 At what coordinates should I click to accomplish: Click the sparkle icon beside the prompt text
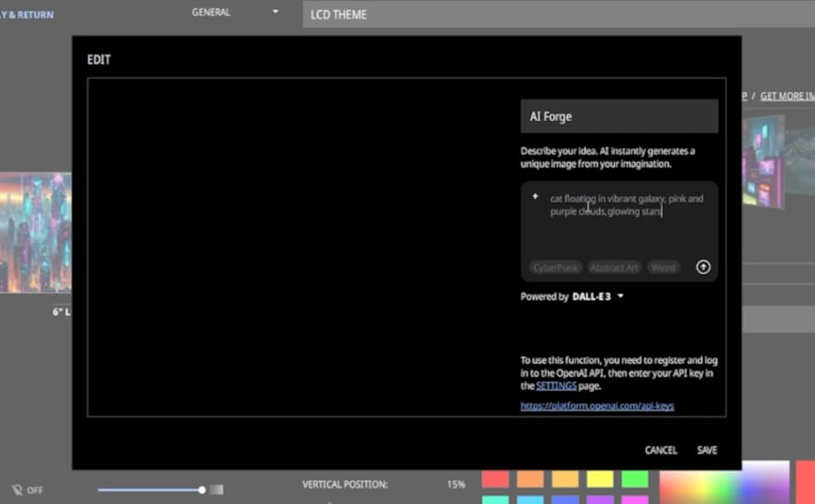click(x=535, y=197)
